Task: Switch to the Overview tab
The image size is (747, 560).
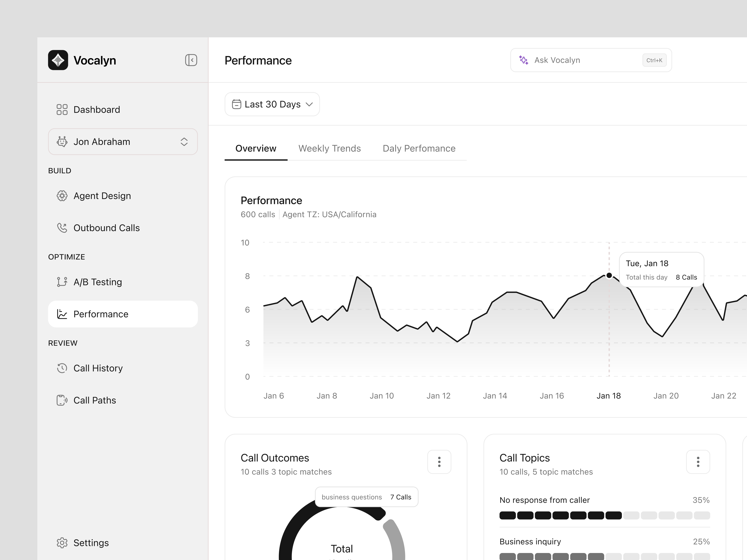Action: tap(256, 149)
